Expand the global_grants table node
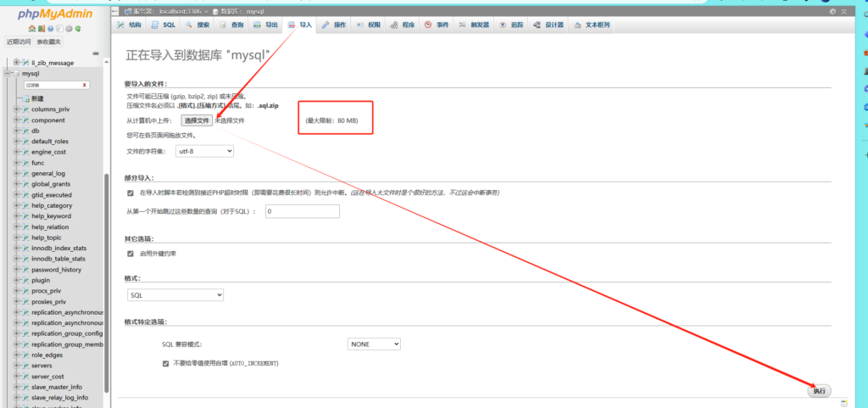Image resolution: width=868 pixels, height=408 pixels. click(17, 184)
